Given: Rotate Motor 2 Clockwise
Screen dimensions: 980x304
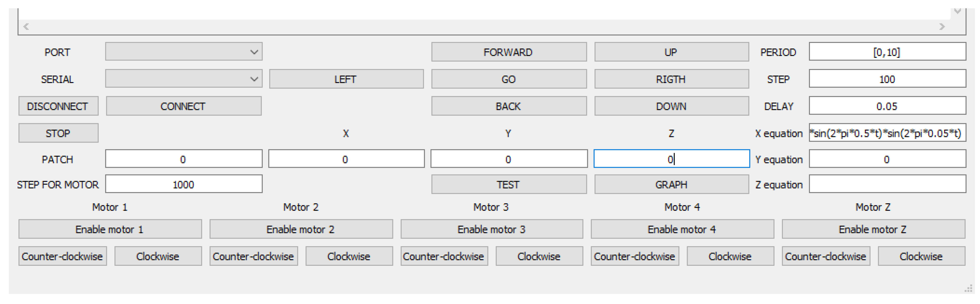Looking at the screenshot, I should point(349,256).
